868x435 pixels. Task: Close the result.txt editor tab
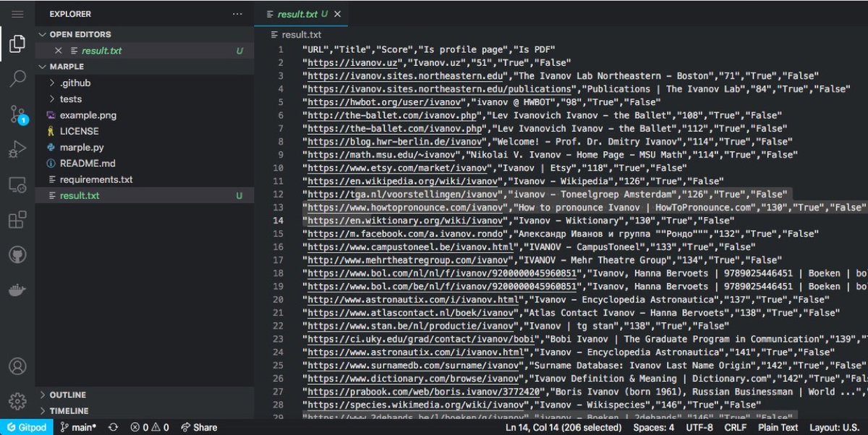(338, 14)
